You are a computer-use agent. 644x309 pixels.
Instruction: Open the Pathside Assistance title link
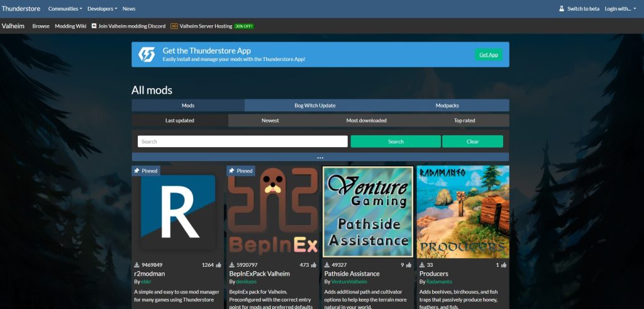click(352, 274)
